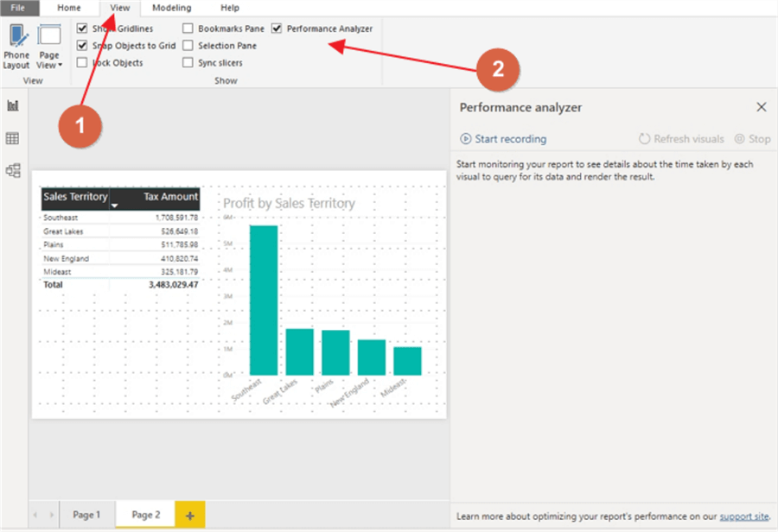
Task: Toggle the Snap Objects to Grid checkbox
Action: pos(82,46)
